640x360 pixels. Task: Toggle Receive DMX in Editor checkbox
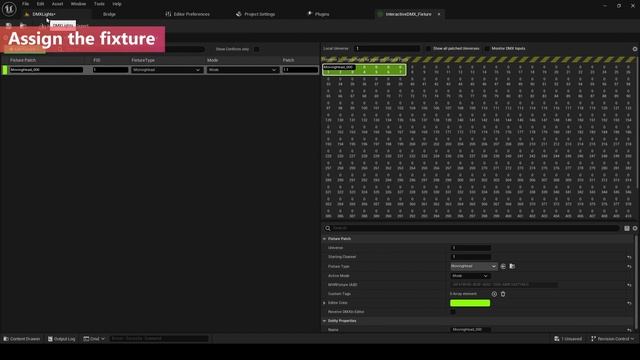click(453, 312)
